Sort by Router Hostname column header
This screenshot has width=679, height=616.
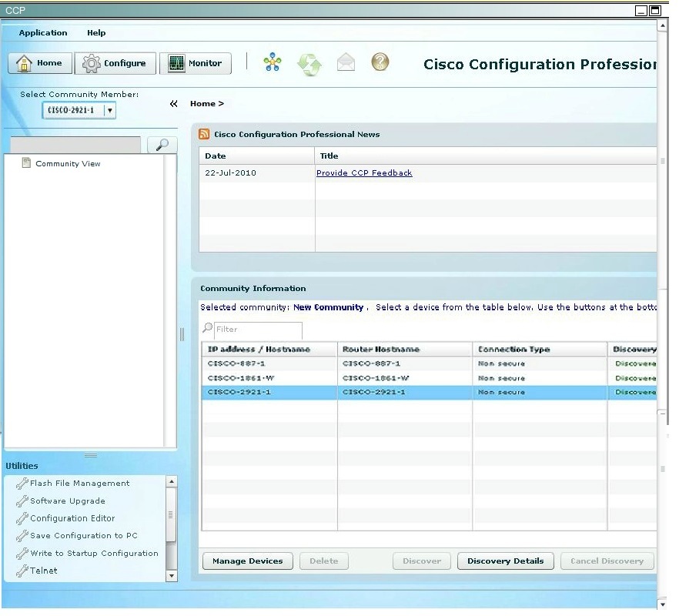tap(405, 349)
